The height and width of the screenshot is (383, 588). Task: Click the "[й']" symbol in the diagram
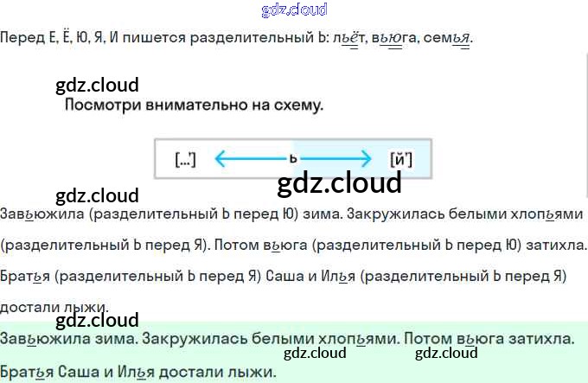[401, 159]
